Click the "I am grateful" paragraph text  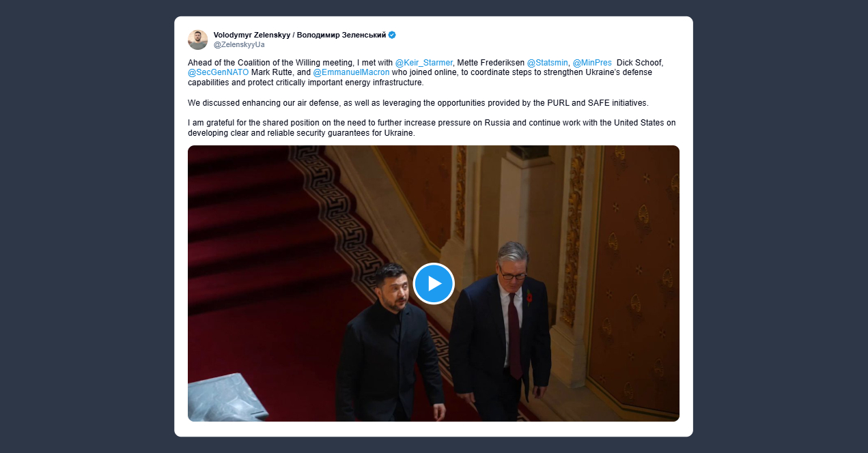coord(432,128)
